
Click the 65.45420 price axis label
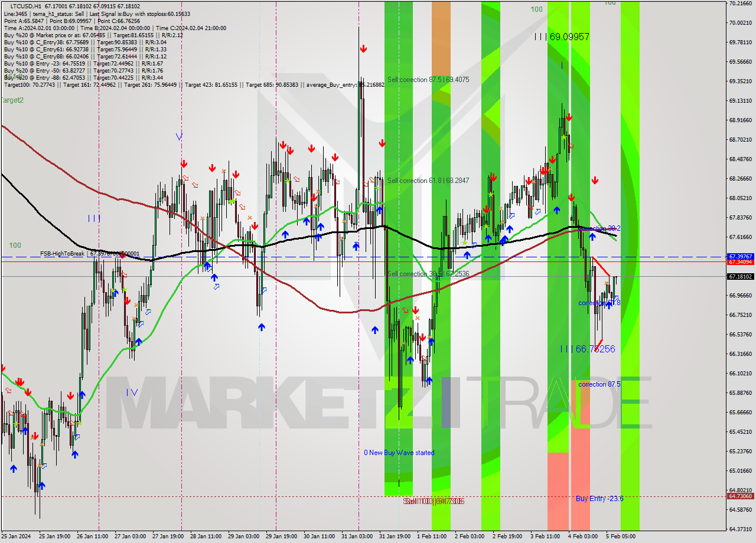click(x=740, y=432)
